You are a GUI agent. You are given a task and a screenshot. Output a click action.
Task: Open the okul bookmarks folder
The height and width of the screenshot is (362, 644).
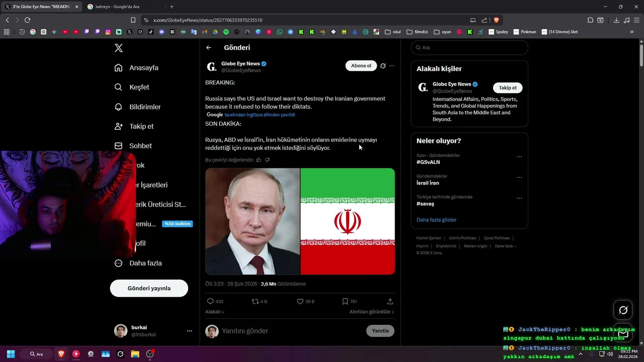coord(393,32)
